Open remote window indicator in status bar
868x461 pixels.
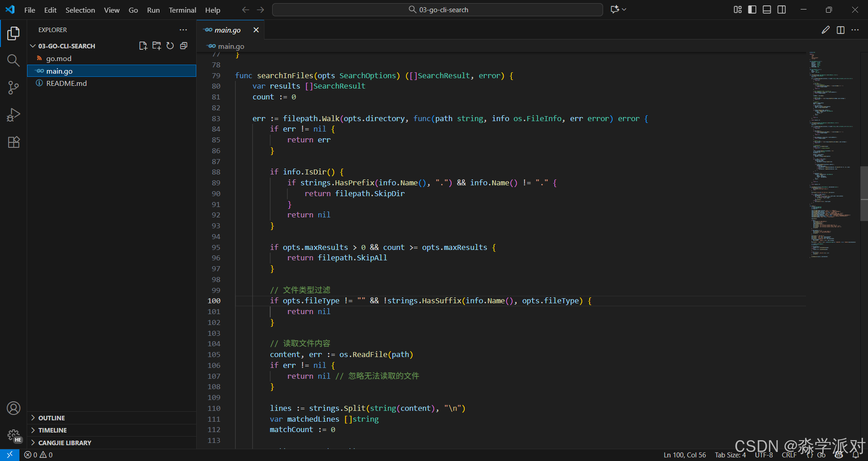tap(9, 455)
